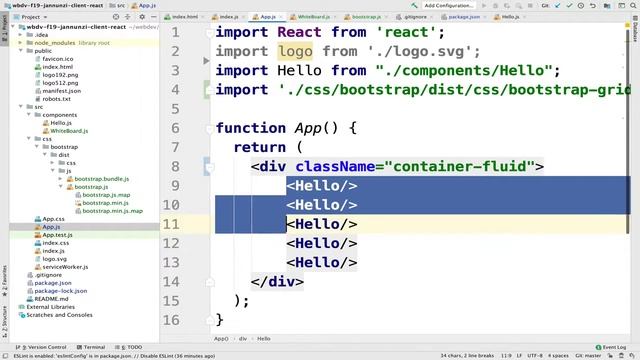The image size is (640, 360).
Task: Collapse the components folder
Action: click(29, 115)
